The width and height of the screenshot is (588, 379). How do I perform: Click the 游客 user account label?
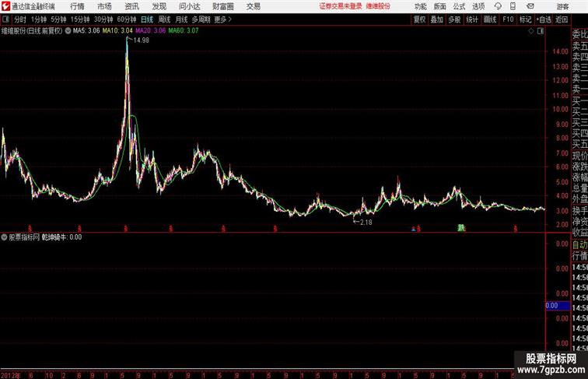[562, 6]
